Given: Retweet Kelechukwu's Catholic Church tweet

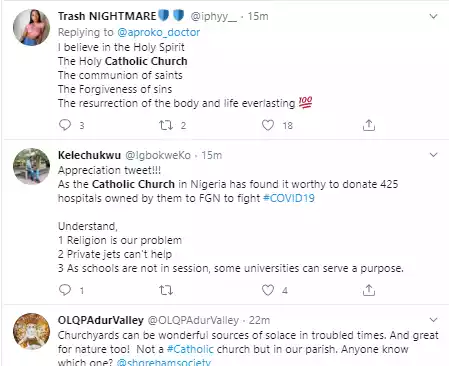Looking at the screenshot, I should (166, 290).
